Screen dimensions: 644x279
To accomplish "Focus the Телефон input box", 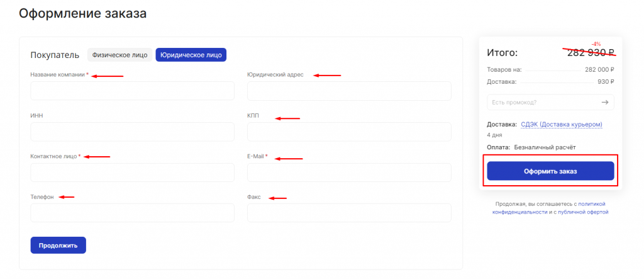I will click(x=132, y=213).
